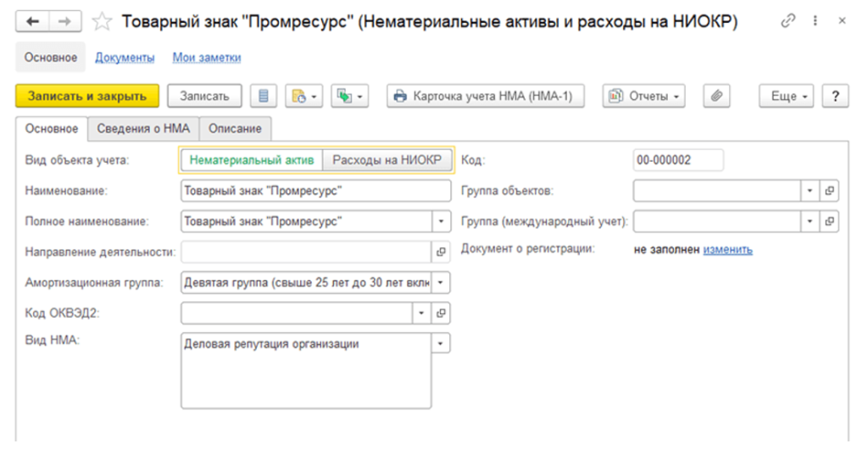Print Карточка учета НМА (НМА-1)
Screen dimensions: 868x454
[x=487, y=97]
